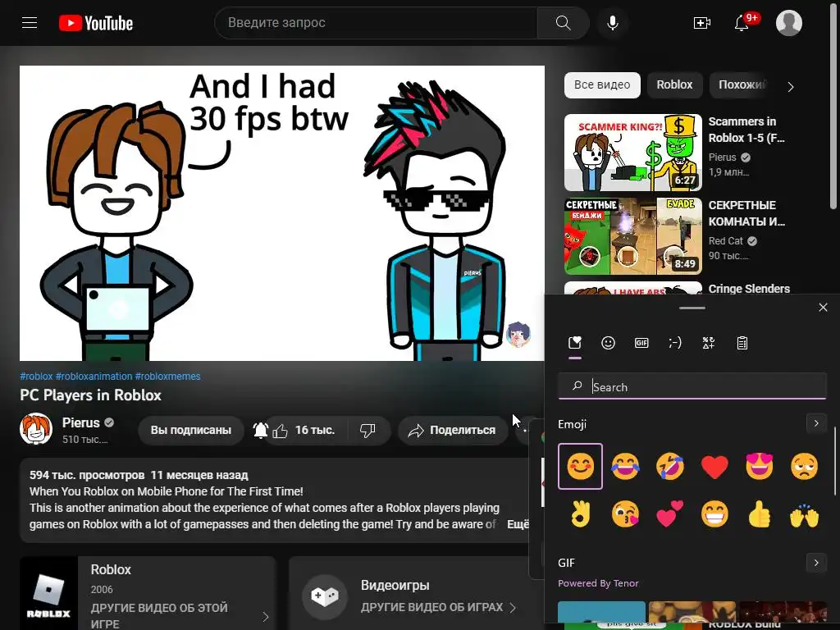The image size is (840, 630).
Task: Click the #robloxanimation hashtag
Action: [x=94, y=376]
